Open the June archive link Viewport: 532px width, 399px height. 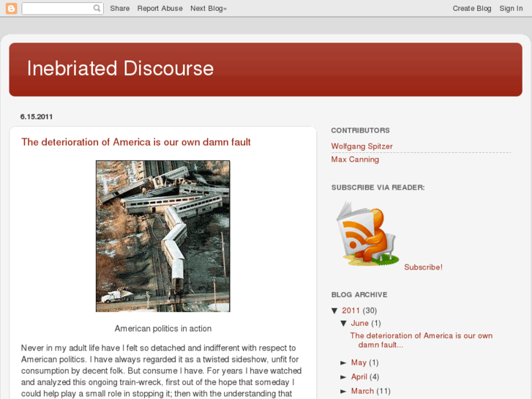359,324
